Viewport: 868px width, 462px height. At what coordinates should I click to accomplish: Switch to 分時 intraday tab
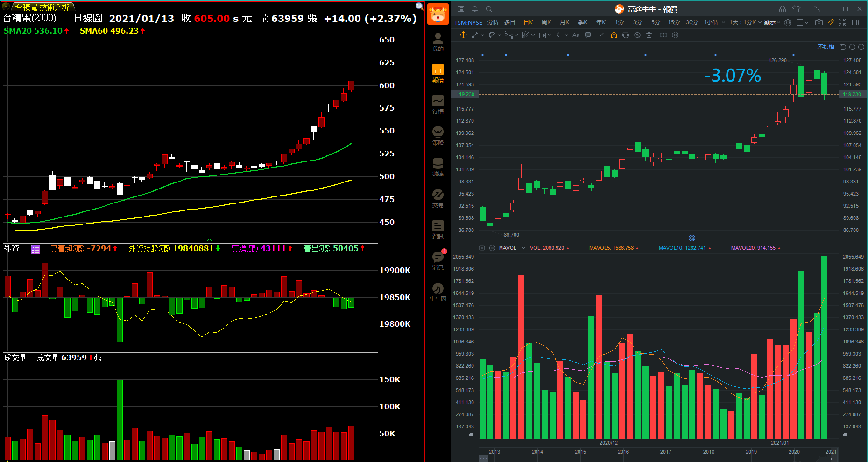(493, 22)
